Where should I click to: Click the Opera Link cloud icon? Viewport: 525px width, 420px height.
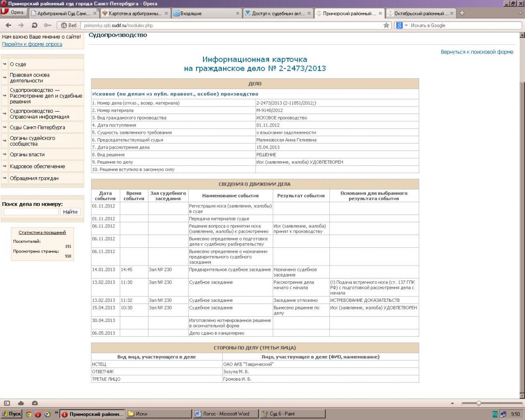pos(21,403)
